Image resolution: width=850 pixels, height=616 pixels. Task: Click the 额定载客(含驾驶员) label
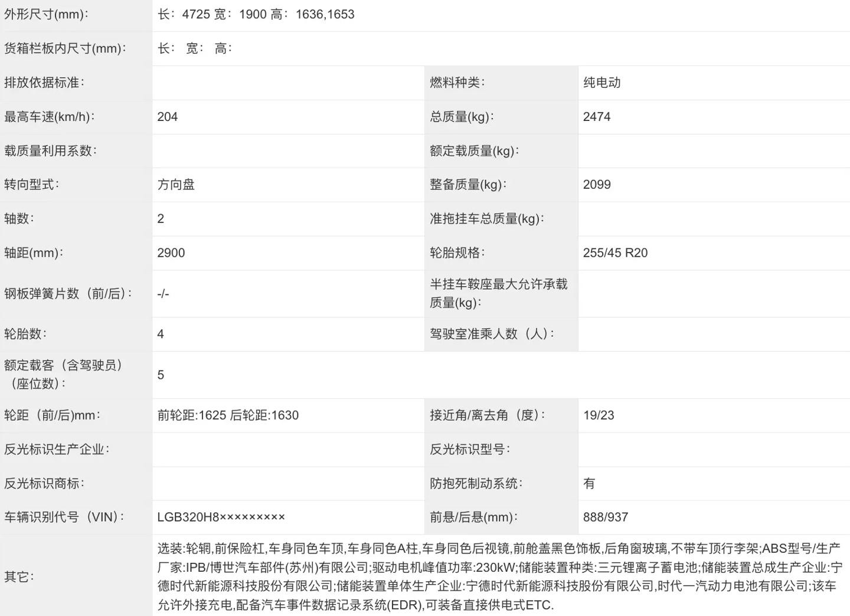tap(64, 375)
